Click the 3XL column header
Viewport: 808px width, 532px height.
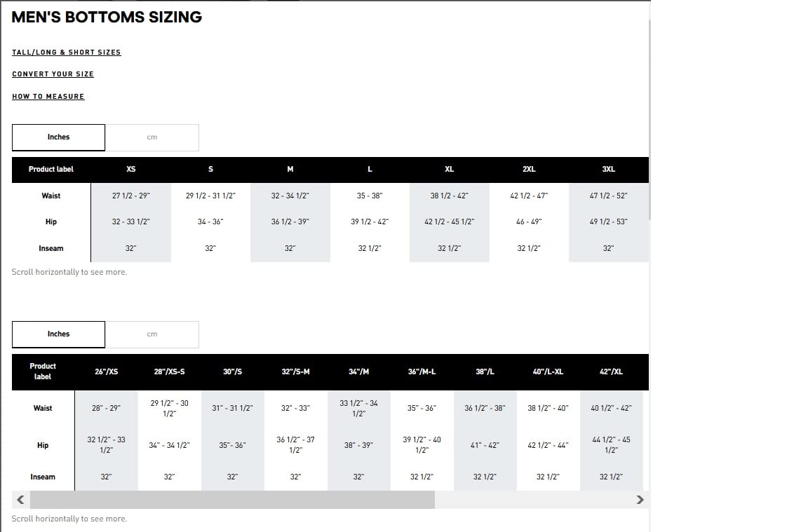609,170
